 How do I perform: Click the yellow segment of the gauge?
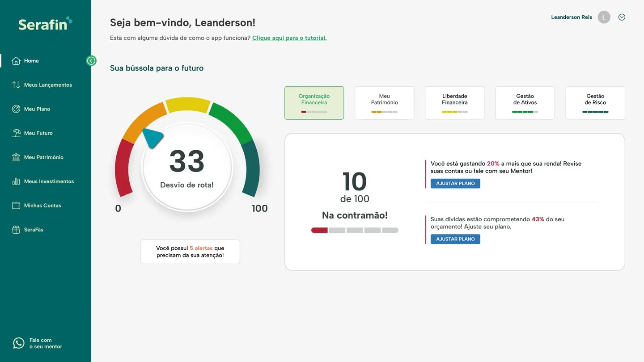pos(188,105)
